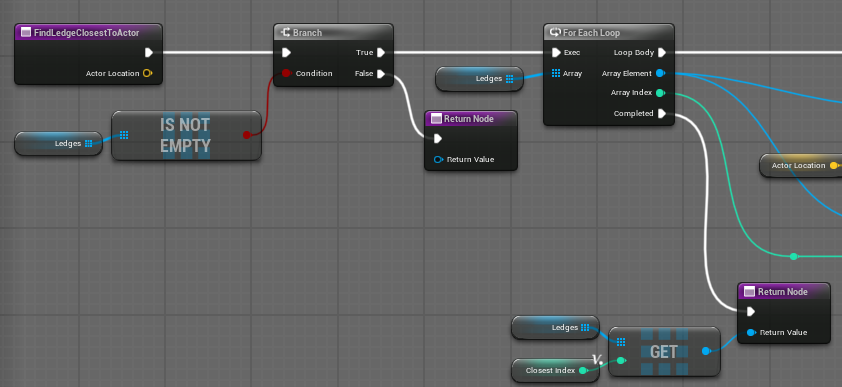Select the For Each Loop node header
Screen dimensions: 842x387
pos(608,33)
